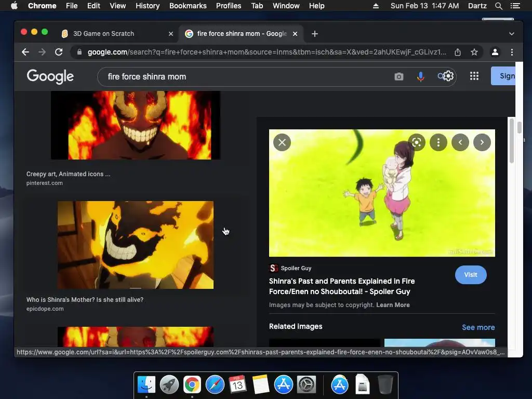This screenshot has width=532, height=399.
Task: Click the Google logo
Action: 50,76
